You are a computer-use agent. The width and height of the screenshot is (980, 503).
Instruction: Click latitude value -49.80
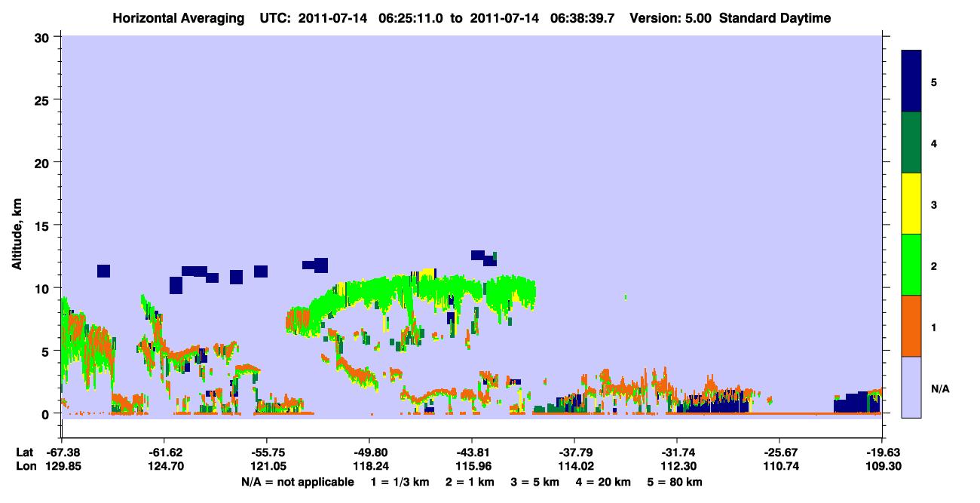pyautogui.click(x=369, y=452)
